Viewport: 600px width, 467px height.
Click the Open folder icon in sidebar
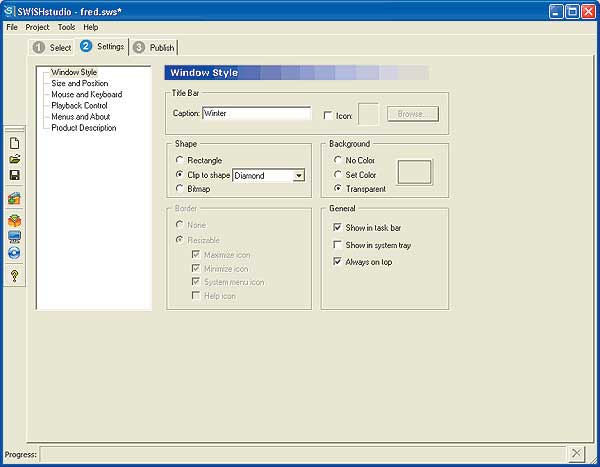coord(14,159)
